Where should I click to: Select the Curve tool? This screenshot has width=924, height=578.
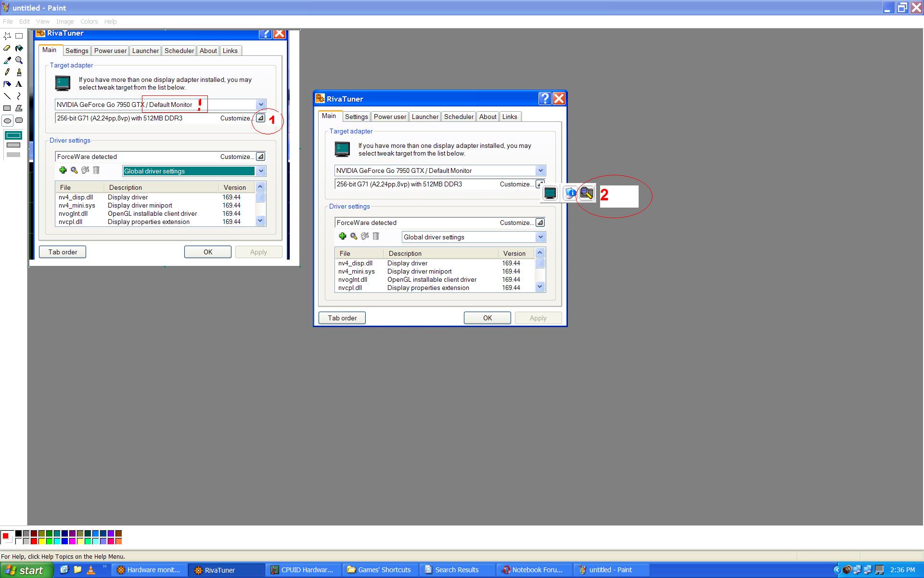[x=19, y=96]
